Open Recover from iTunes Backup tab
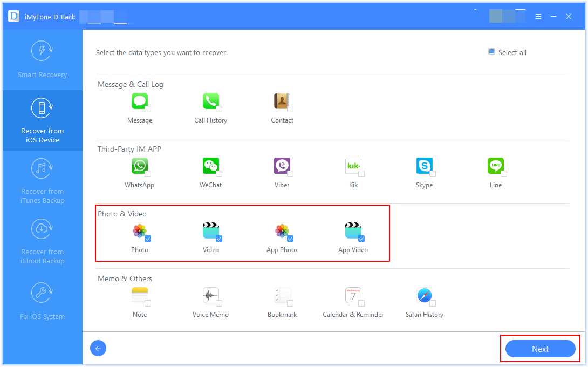588x367 pixels. pyautogui.click(x=42, y=181)
